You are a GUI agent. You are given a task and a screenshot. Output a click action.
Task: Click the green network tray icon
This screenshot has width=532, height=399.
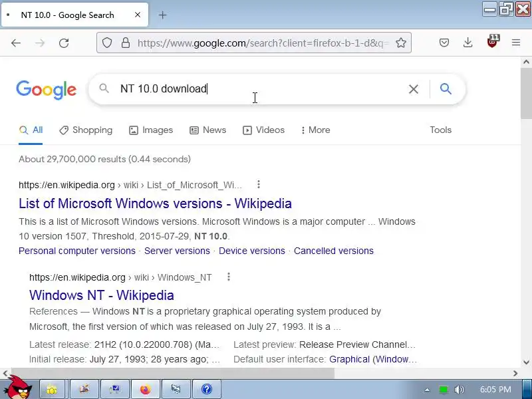pyautogui.click(x=443, y=390)
